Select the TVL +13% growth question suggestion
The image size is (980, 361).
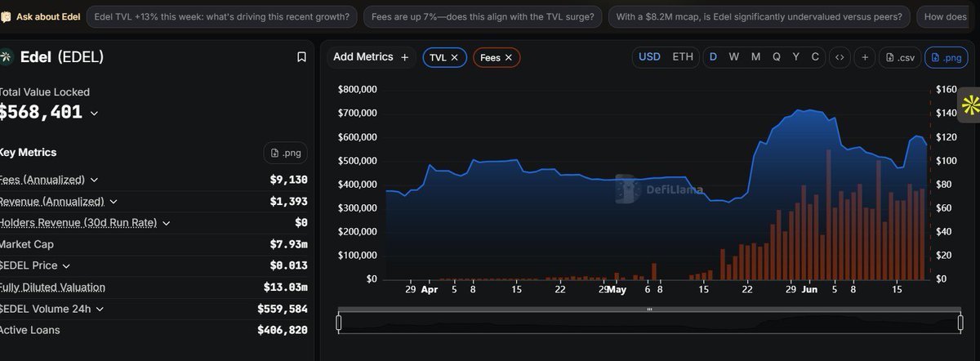[221, 16]
